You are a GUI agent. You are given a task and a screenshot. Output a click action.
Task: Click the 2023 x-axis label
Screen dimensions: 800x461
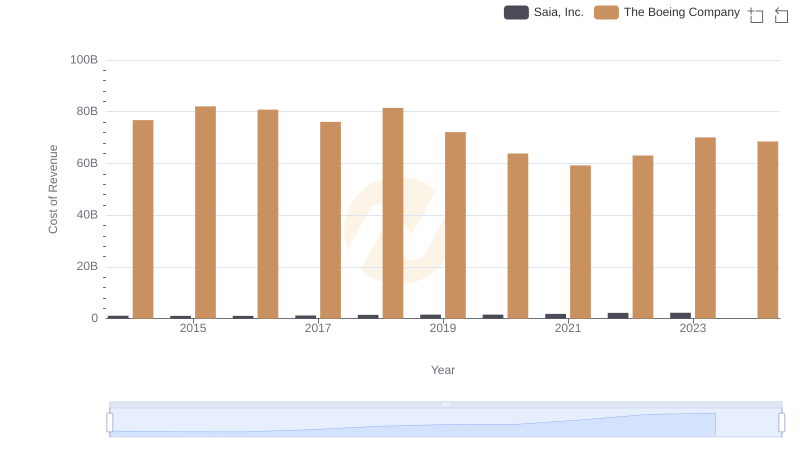tap(693, 328)
